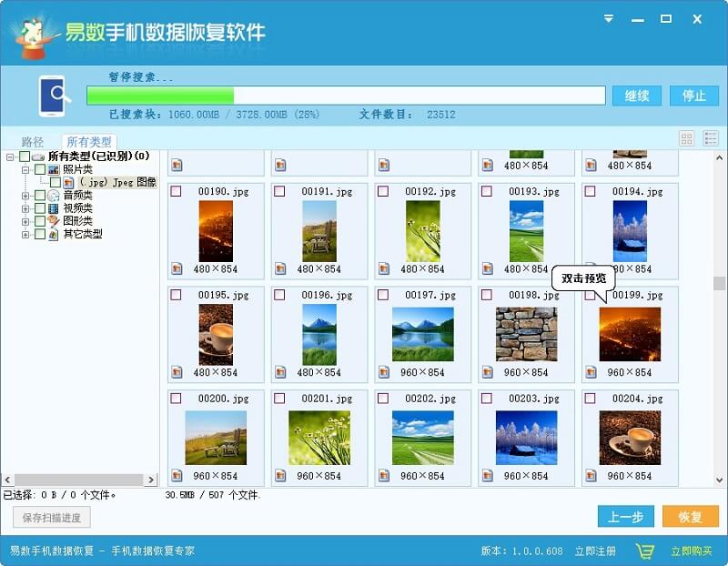
Task: Collapse the 所有类型(已识别) root node
Action: tap(9, 156)
